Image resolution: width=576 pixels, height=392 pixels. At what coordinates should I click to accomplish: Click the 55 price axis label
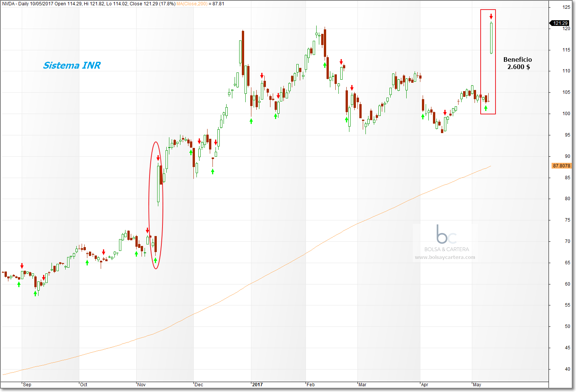568,305
